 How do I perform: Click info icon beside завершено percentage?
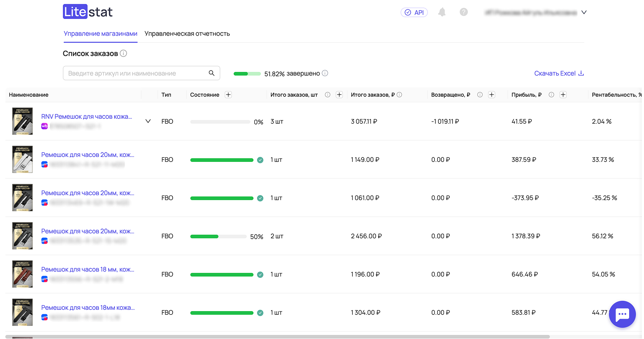click(325, 73)
